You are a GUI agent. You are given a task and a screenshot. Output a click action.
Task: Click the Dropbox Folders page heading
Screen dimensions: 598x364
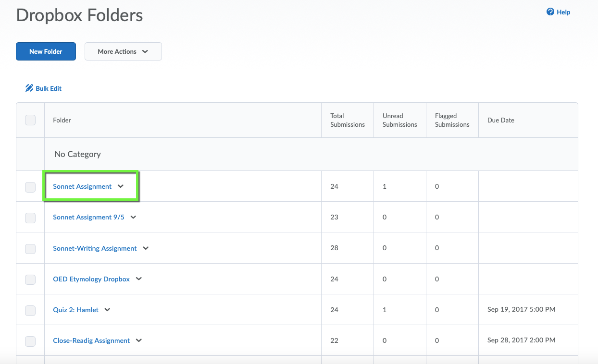(80, 15)
